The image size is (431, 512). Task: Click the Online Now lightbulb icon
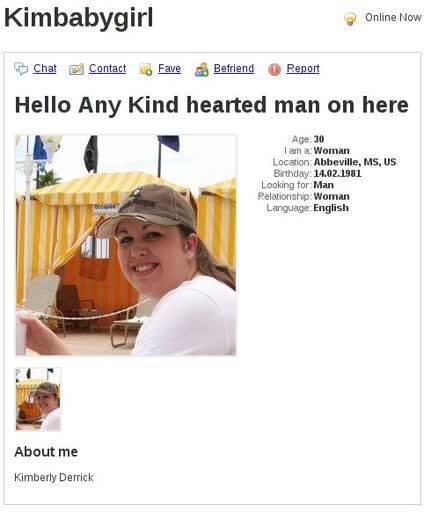350,18
